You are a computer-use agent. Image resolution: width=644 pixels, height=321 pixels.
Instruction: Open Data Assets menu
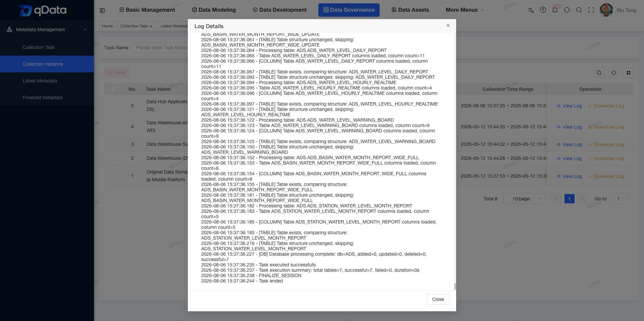coord(410,10)
